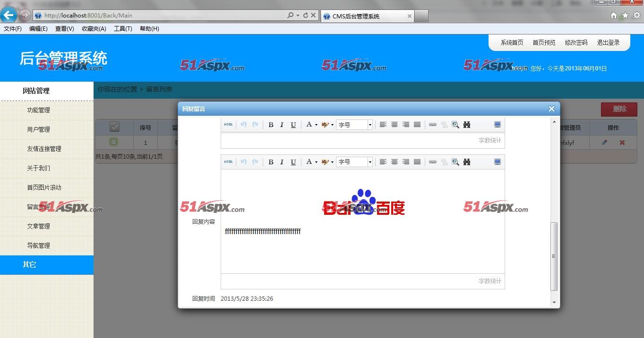This screenshot has width=644, height=338.
Task: Toggle bold in the upper editor
Action: click(x=271, y=125)
